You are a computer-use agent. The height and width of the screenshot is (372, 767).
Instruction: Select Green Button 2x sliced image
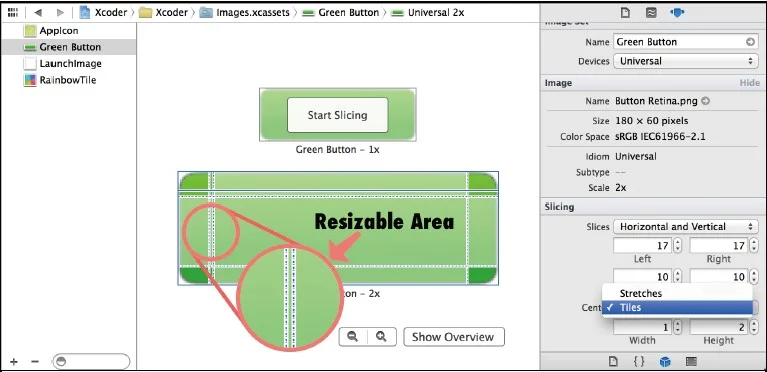[338, 228]
